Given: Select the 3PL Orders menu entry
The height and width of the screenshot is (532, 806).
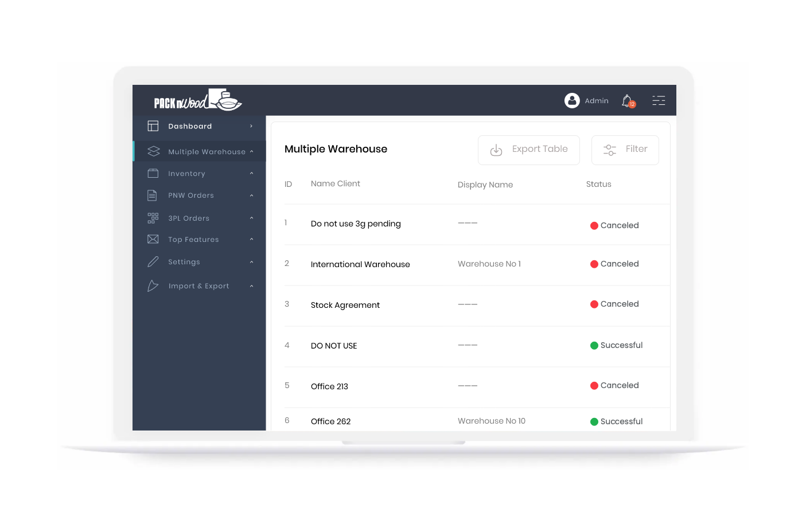Looking at the screenshot, I should (188, 218).
